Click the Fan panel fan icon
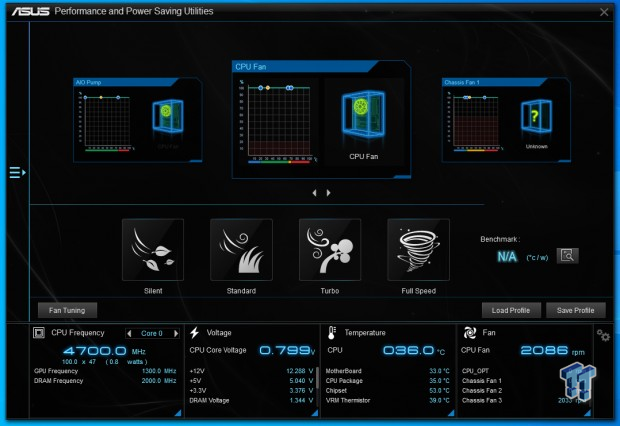 coord(469,333)
